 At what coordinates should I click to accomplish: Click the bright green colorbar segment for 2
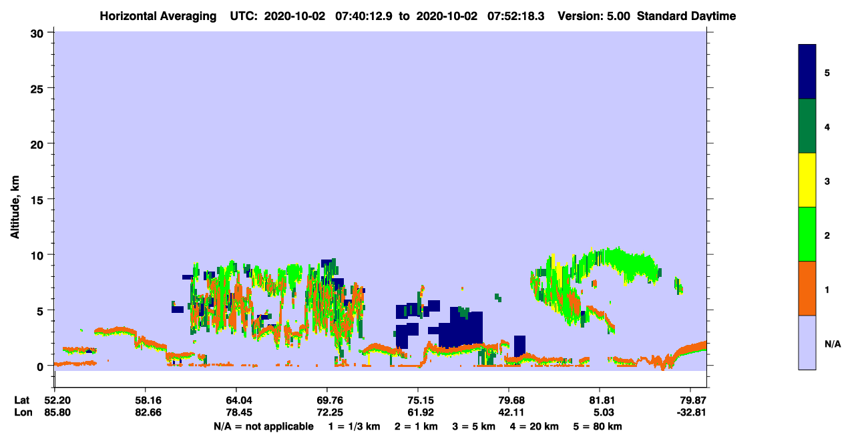point(807,234)
